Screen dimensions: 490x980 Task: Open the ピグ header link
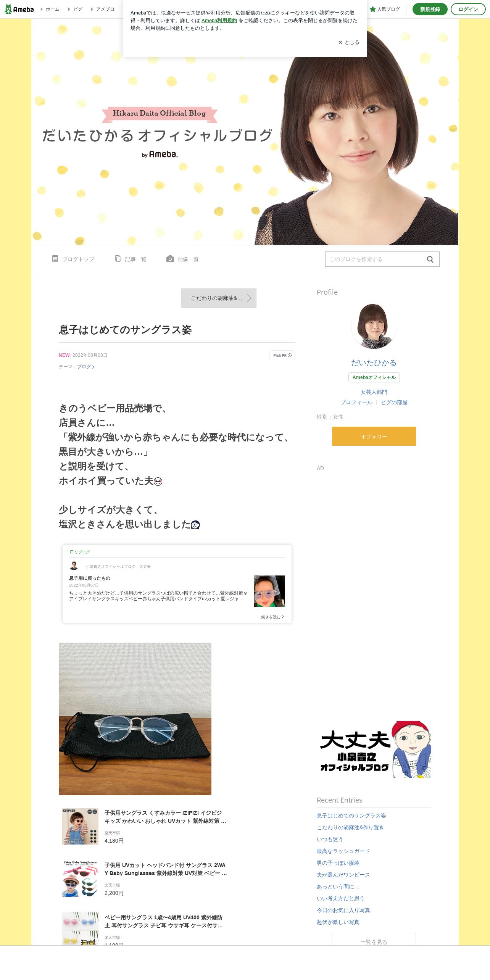pyautogui.click(x=77, y=9)
